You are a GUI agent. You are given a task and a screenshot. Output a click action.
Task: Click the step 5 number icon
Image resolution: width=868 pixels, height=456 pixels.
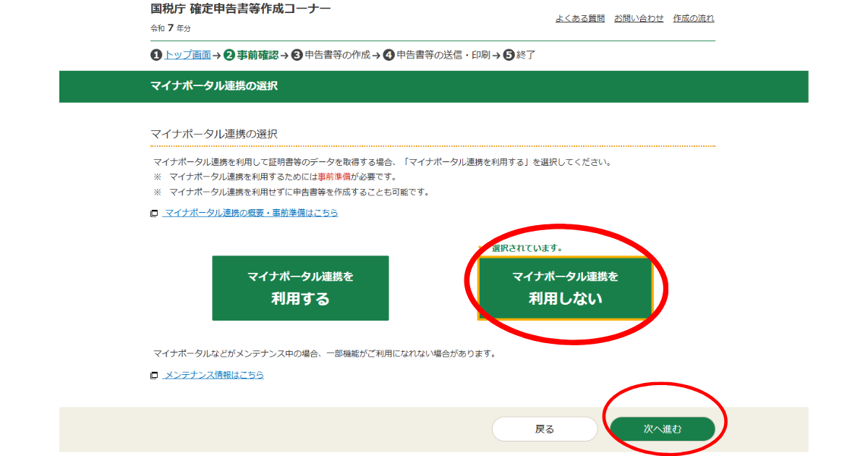509,55
